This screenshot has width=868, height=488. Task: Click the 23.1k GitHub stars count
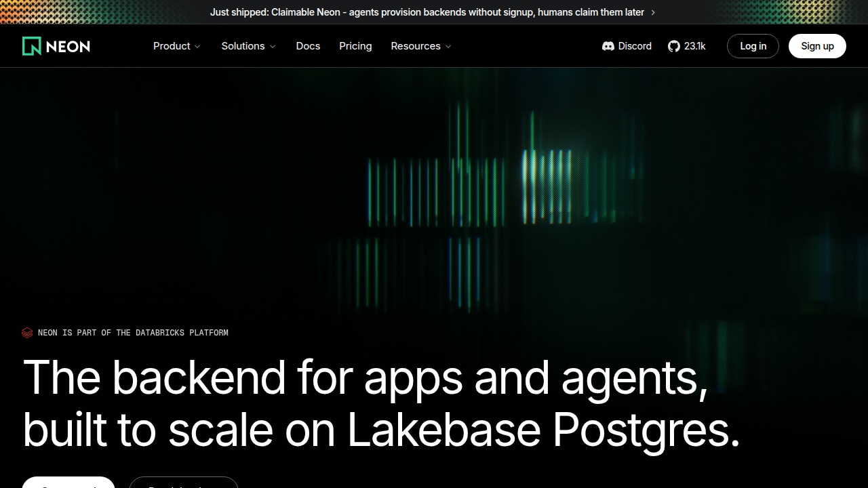coord(694,46)
